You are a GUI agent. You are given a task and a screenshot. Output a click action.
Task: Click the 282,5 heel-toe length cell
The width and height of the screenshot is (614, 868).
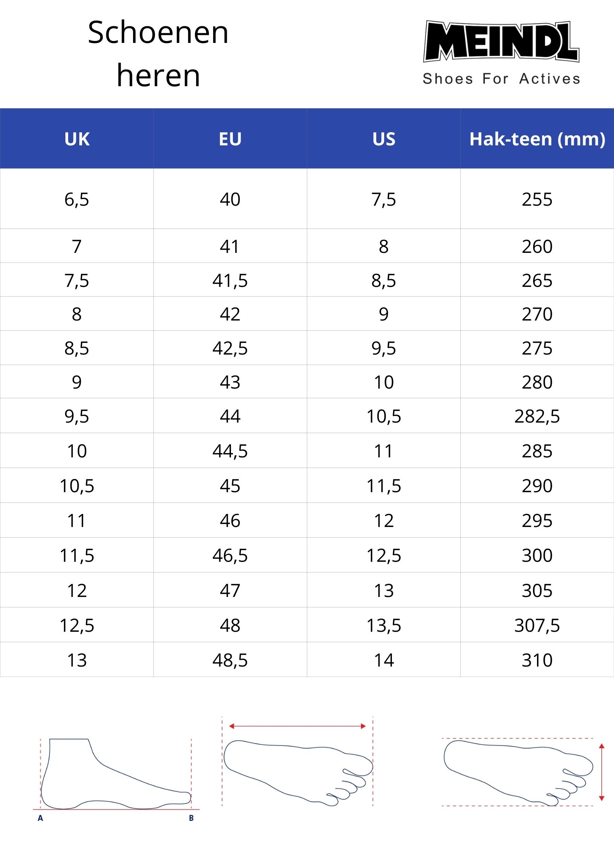point(537,416)
